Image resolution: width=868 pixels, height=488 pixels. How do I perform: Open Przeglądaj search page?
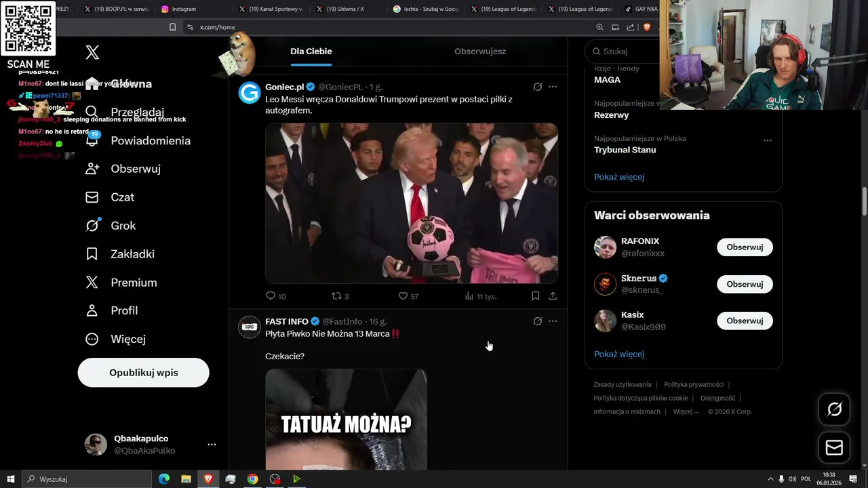point(125,113)
